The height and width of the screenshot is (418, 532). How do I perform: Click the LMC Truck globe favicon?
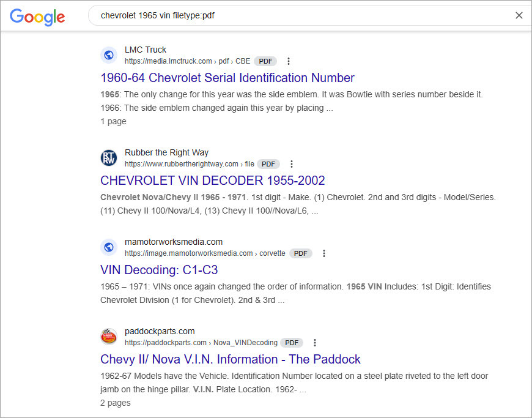click(109, 54)
